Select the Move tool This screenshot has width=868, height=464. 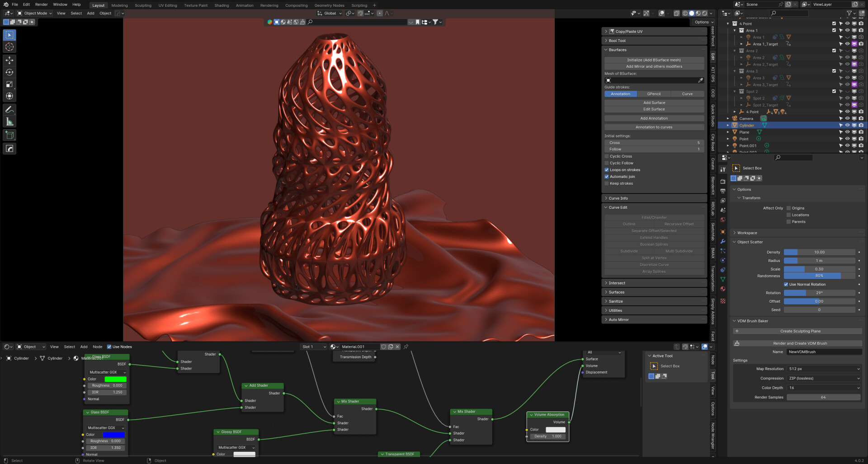[x=9, y=60]
